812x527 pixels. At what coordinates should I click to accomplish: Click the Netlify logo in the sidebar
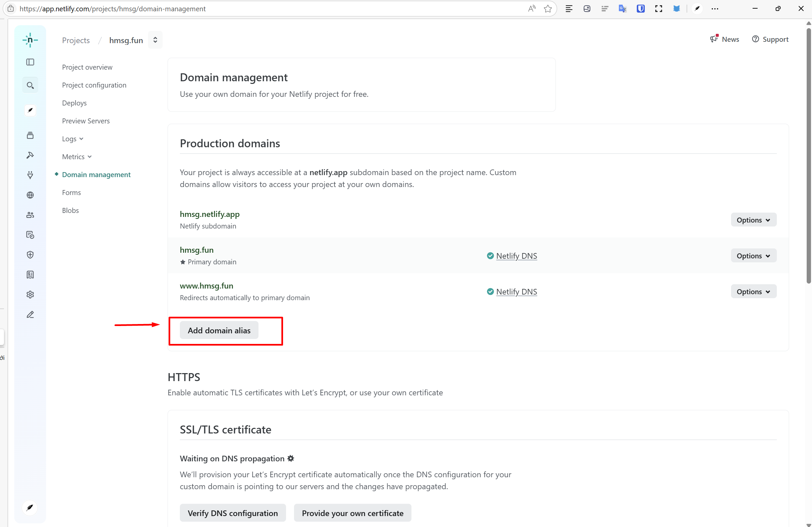(30, 40)
